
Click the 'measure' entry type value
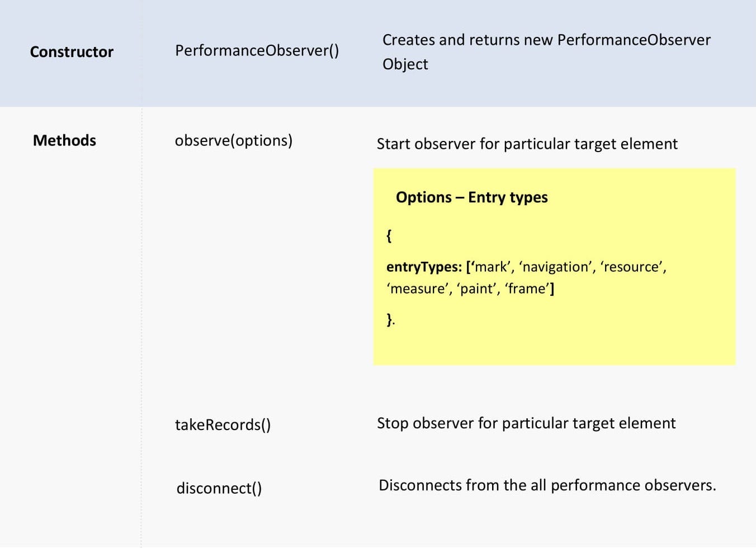click(x=417, y=289)
